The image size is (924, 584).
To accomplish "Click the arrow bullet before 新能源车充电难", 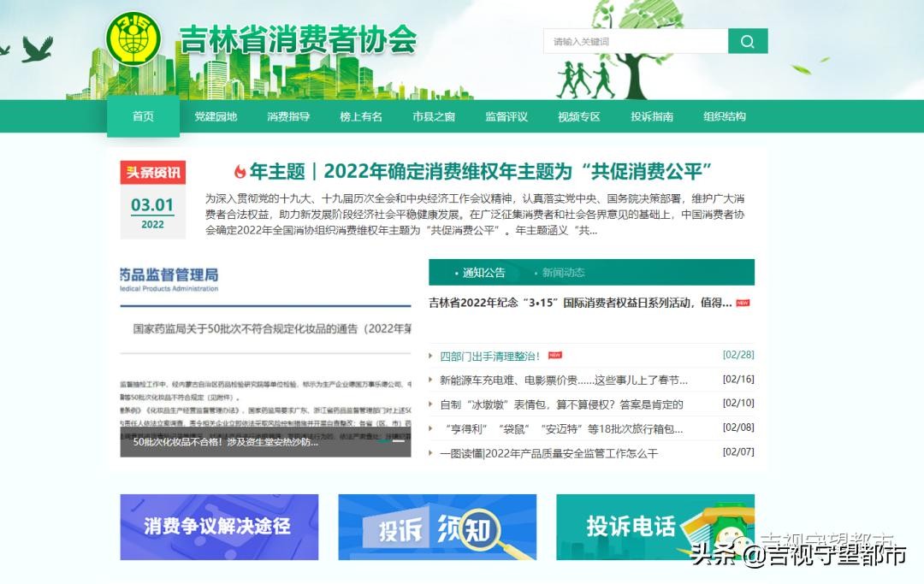I will click(432, 380).
